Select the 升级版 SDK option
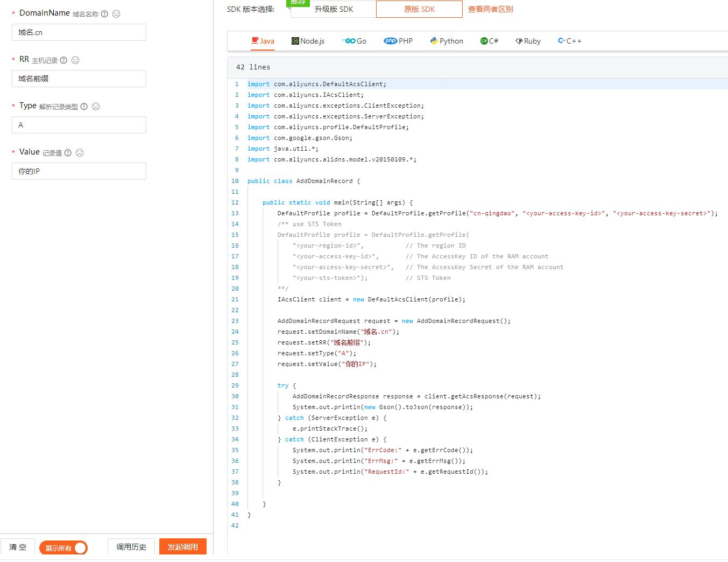Image resolution: width=728 pixels, height=562 pixels. (x=334, y=9)
